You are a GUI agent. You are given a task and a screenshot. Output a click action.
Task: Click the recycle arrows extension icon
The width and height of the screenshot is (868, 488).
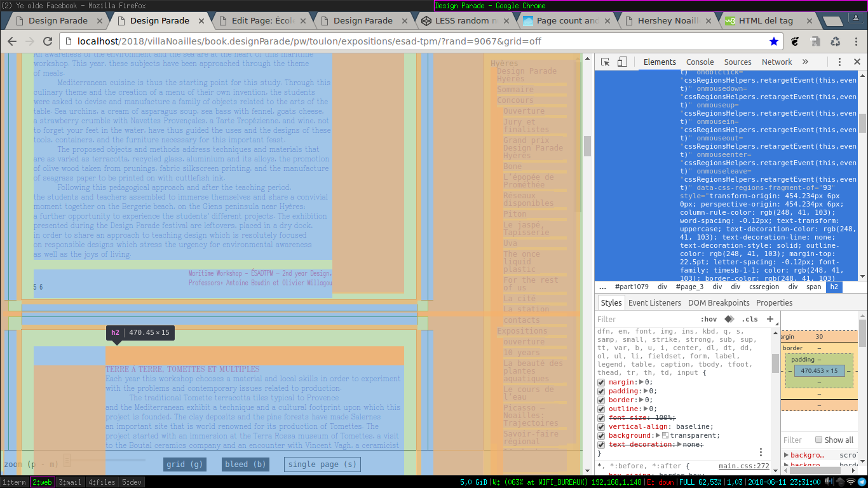coord(836,41)
